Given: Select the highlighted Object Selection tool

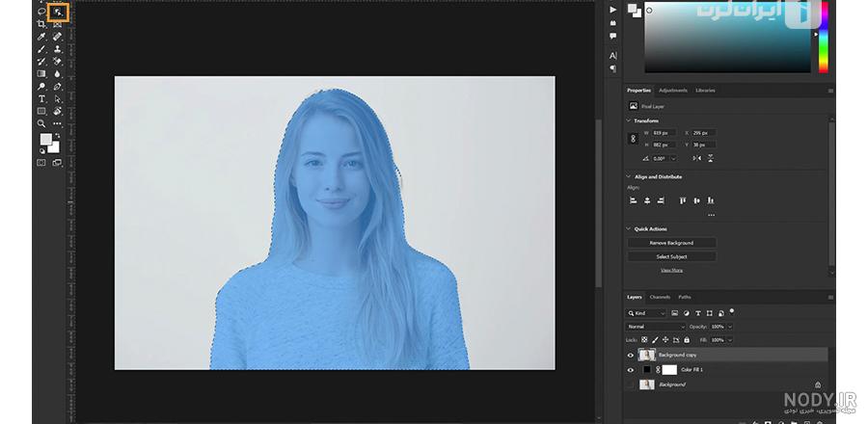Looking at the screenshot, I should pos(58,13).
